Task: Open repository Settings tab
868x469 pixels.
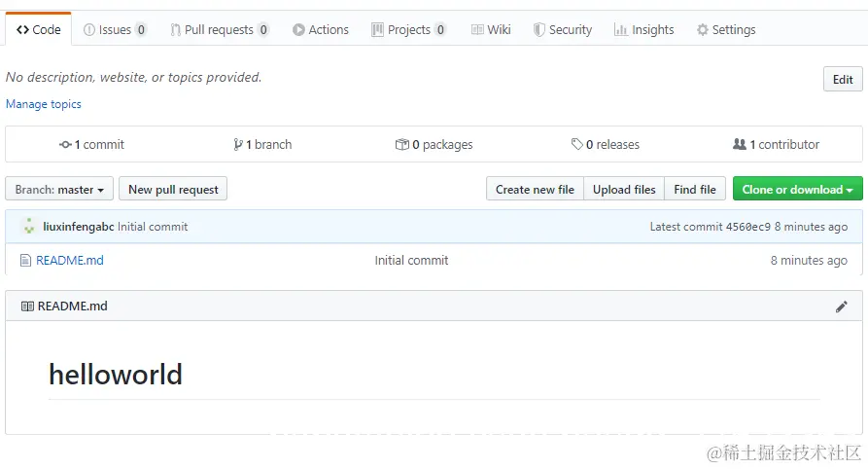Action: 726,29
